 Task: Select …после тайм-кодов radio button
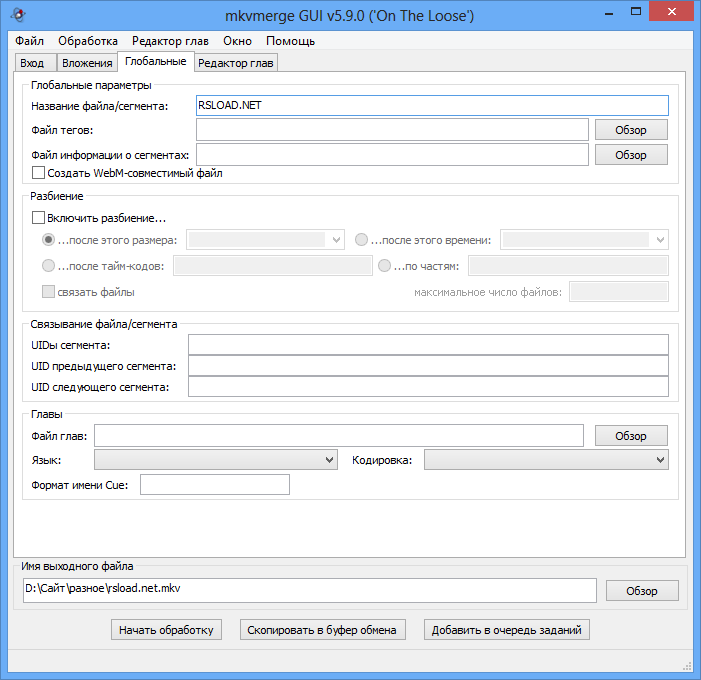coord(48,266)
